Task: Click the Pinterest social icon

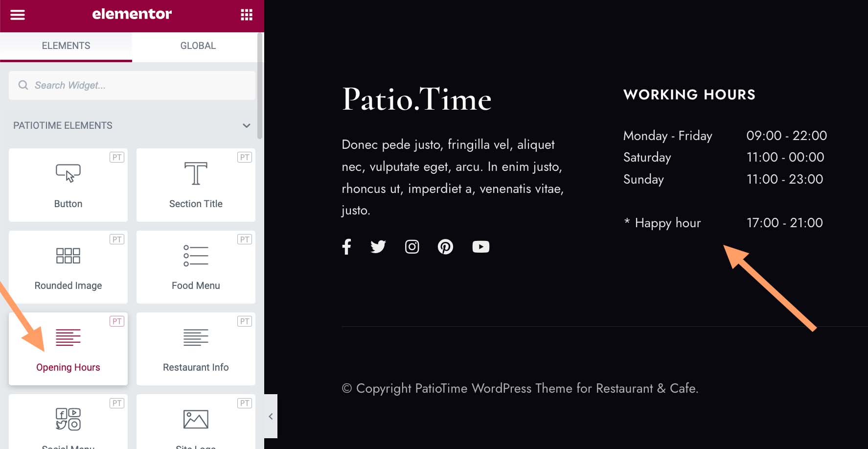Action: coord(445,246)
